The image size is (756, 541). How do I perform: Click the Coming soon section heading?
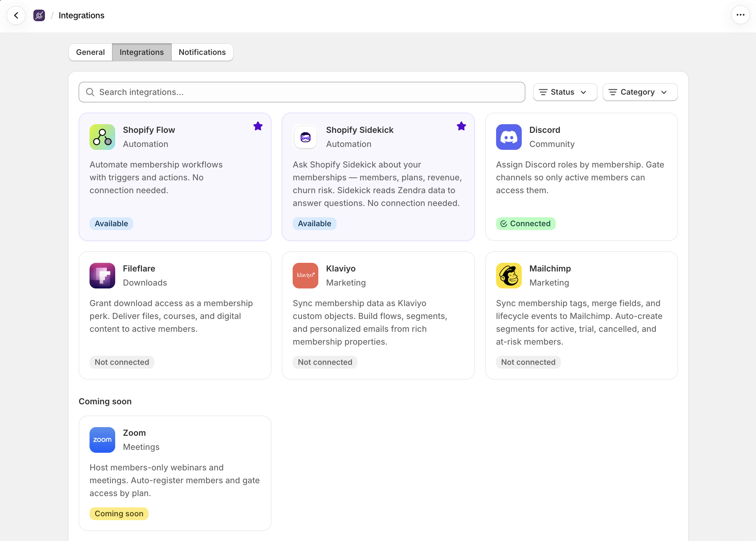point(105,401)
